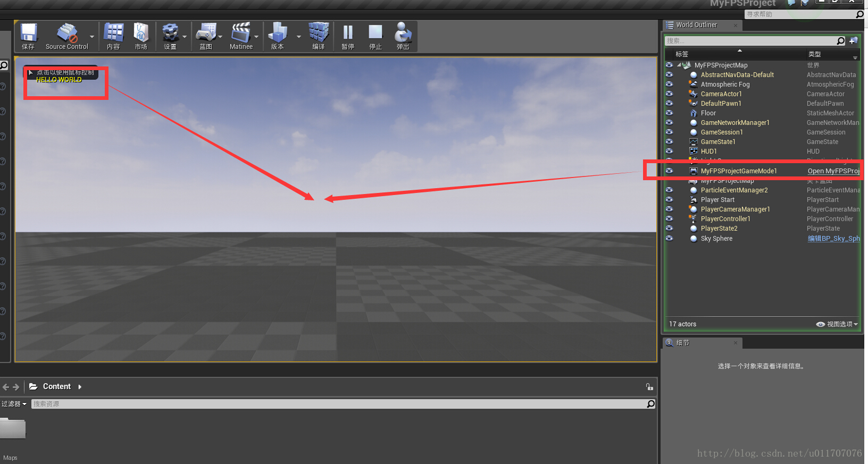Stop the play session with 停止
This screenshot has height=464, width=868.
pos(375,36)
